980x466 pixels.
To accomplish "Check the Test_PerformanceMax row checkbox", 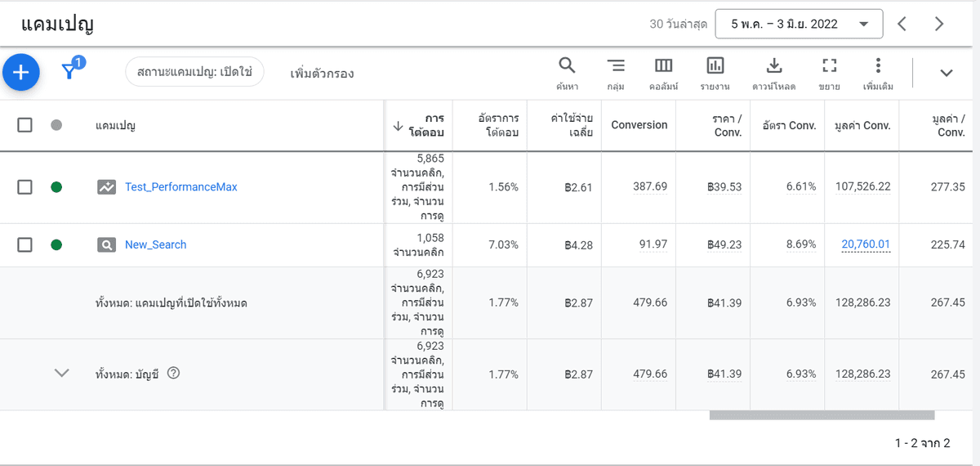I will (24, 187).
